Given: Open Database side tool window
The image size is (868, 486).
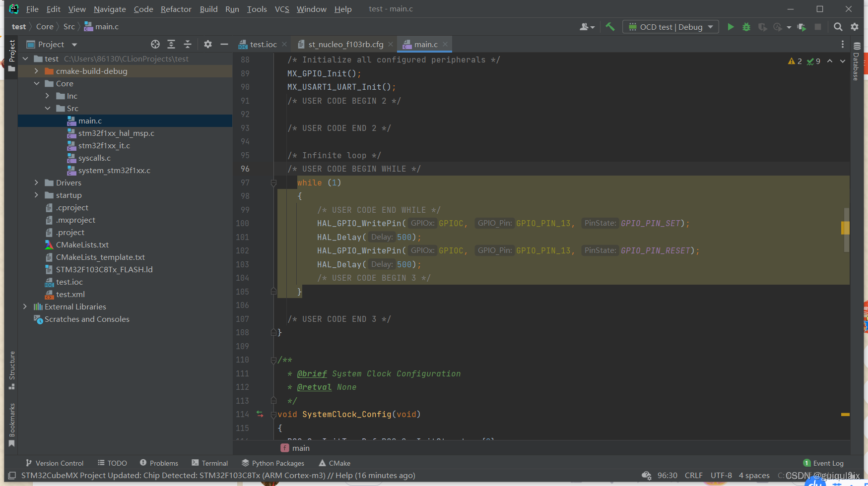Looking at the screenshot, I should pyautogui.click(x=856, y=61).
